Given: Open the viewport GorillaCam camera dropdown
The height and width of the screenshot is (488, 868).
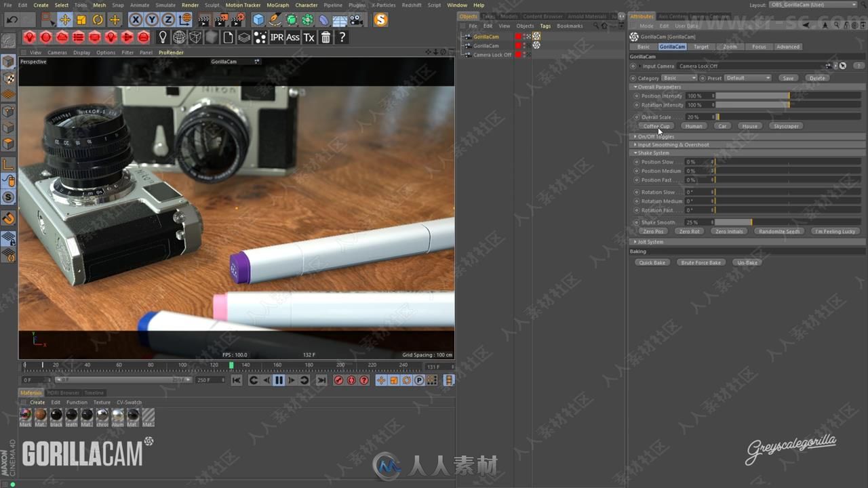Looking at the screenshot, I should [235, 61].
